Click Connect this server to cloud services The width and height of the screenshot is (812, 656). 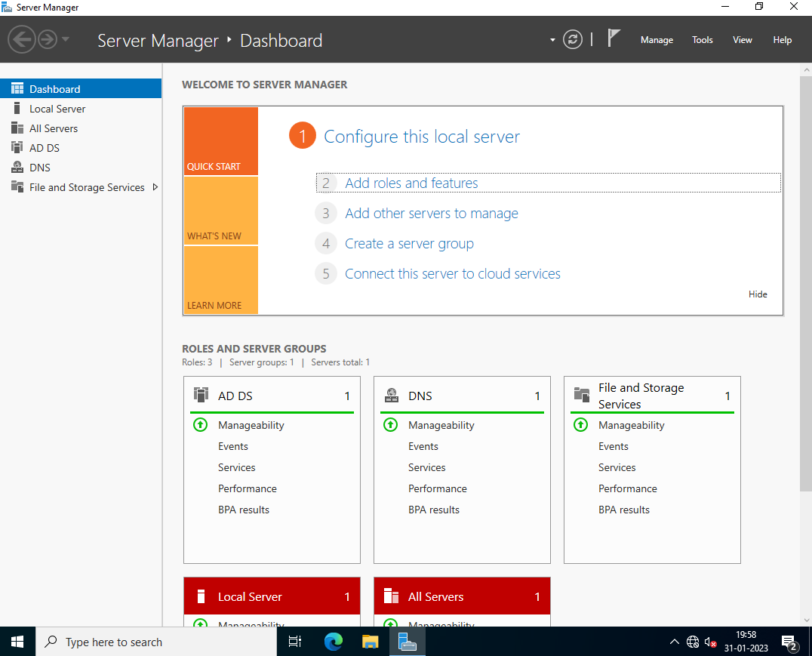click(453, 273)
